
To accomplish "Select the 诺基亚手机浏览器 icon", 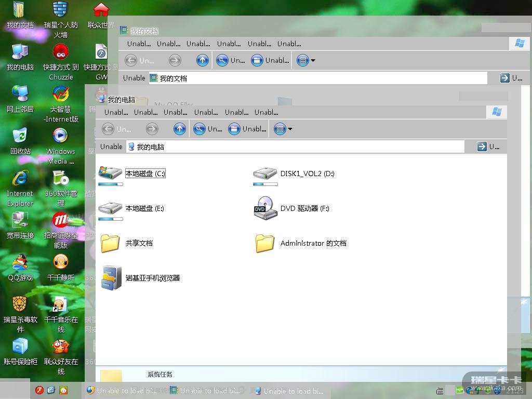I will [111, 278].
